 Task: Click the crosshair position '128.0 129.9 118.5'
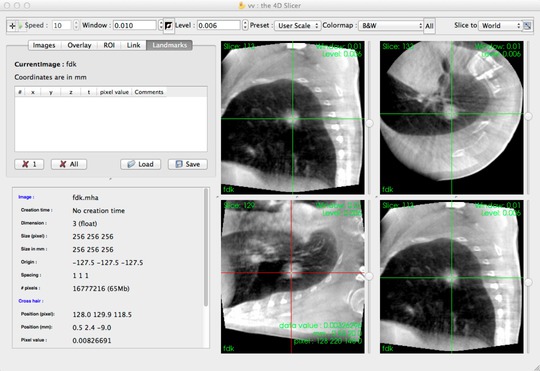point(102,315)
